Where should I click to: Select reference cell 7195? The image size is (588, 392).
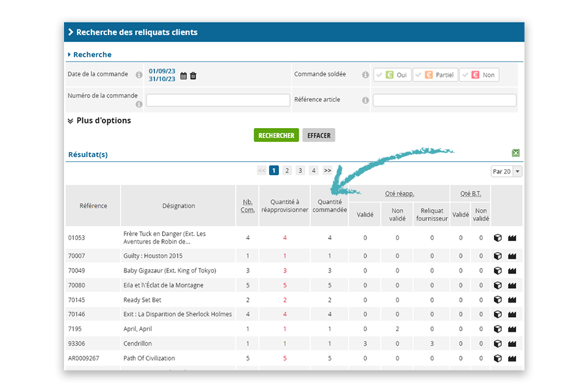75,329
